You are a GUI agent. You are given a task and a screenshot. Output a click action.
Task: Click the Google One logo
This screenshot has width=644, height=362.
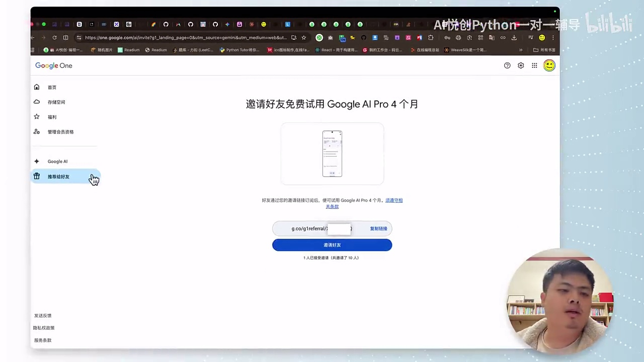point(54,65)
